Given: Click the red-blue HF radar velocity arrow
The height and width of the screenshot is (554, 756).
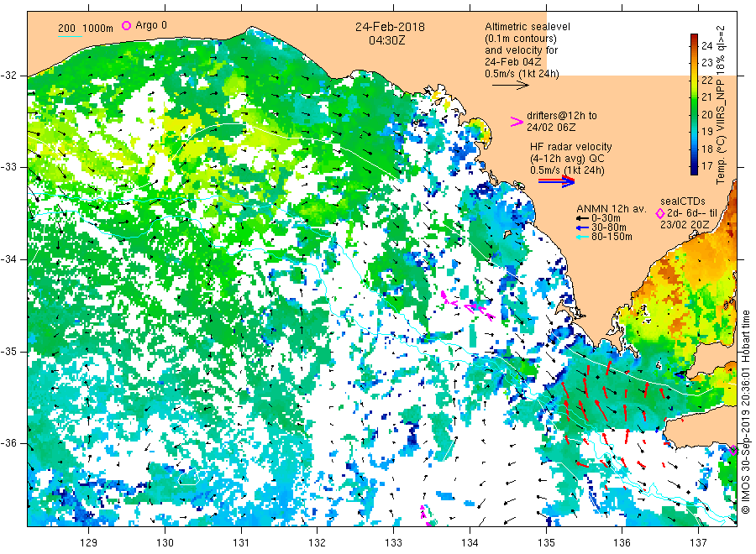Looking at the screenshot, I should (x=556, y=181).
